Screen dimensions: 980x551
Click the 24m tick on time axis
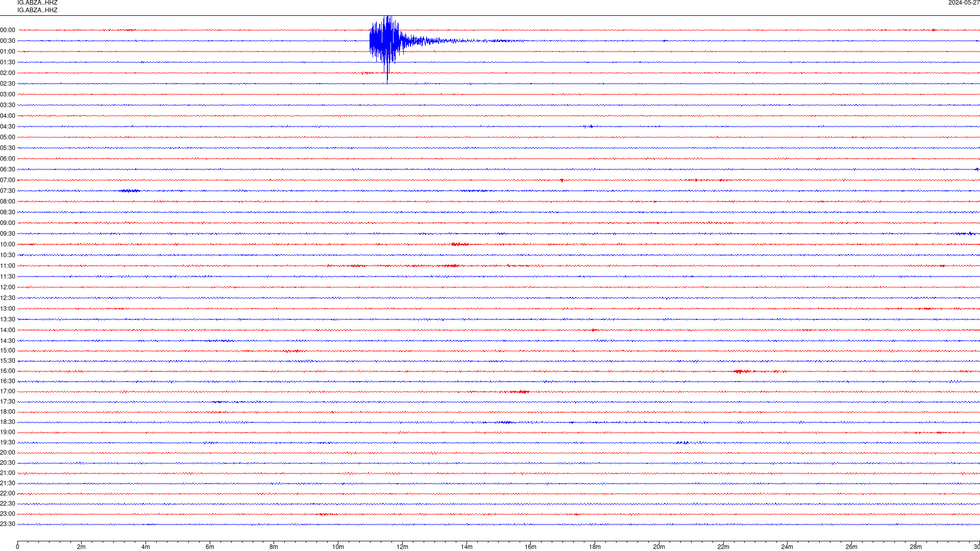click(x=787, y=547)
